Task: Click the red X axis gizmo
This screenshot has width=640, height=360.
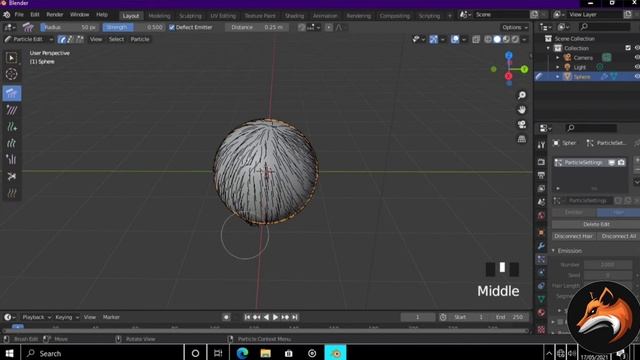Action: (x=508, y=76)
